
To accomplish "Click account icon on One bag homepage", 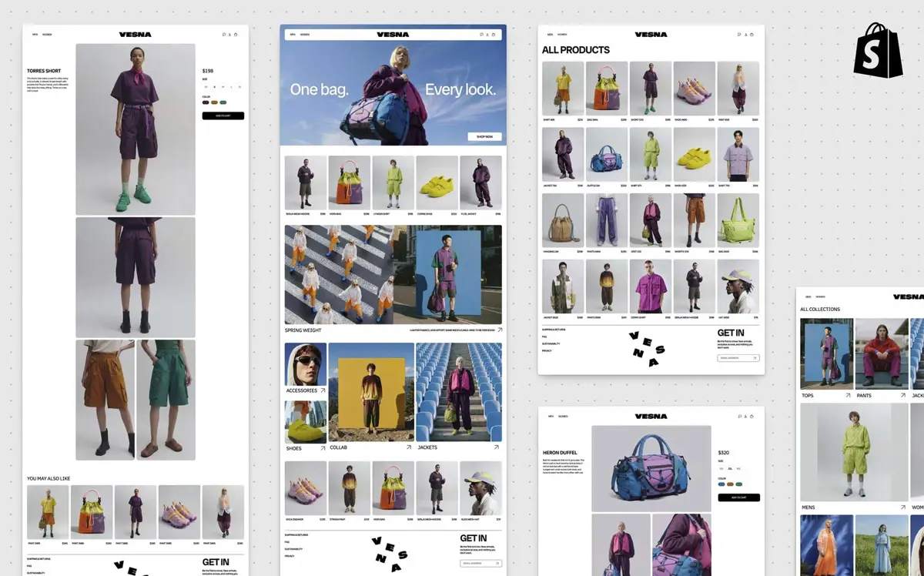I will click(x=487, y=35).
